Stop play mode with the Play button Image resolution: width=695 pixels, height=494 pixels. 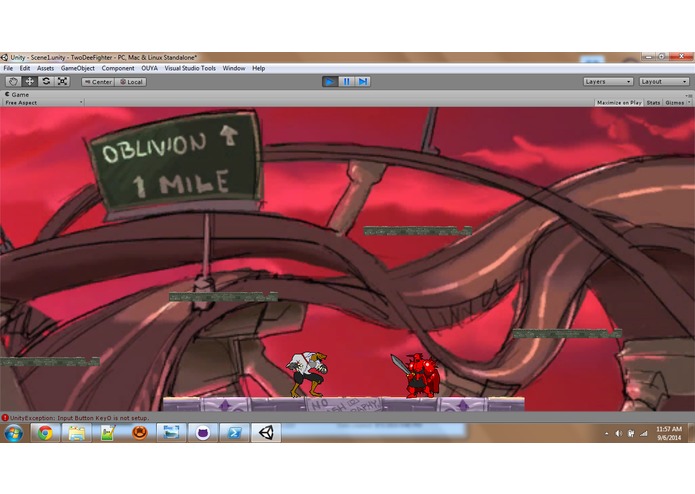[x=330, y=82]
